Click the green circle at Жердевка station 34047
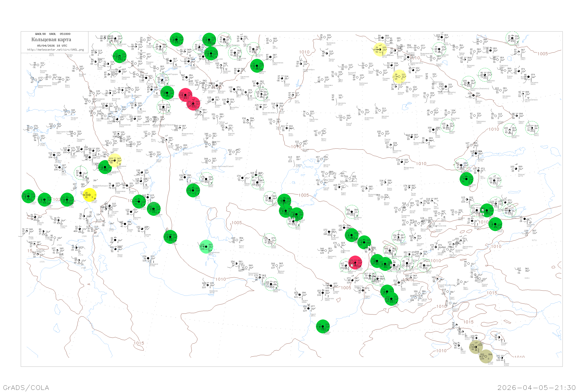 tap(120, 56)
